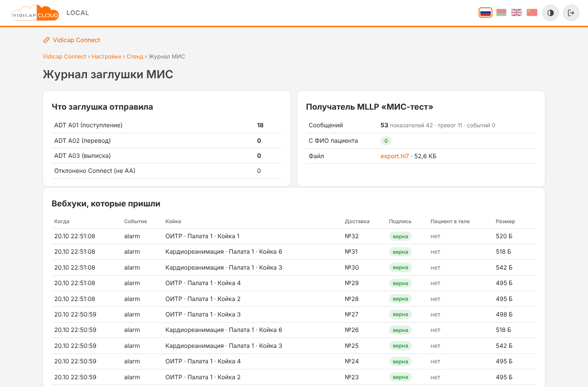Click the Пациент в теле column header
Screen dimensions: 588x387
pos(450,221)
